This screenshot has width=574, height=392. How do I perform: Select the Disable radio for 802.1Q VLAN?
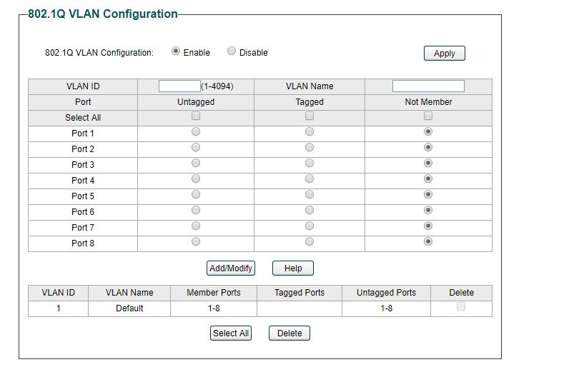(x=232, y=51)
